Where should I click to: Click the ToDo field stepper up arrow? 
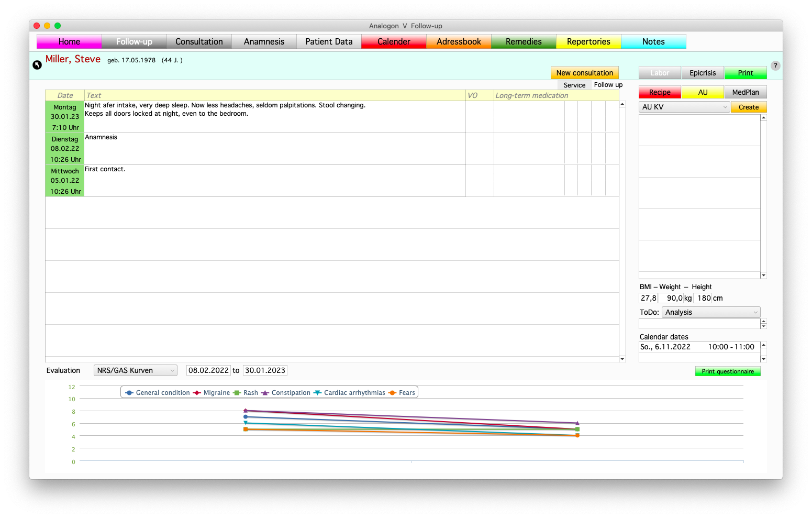click(x=763, y=322)
